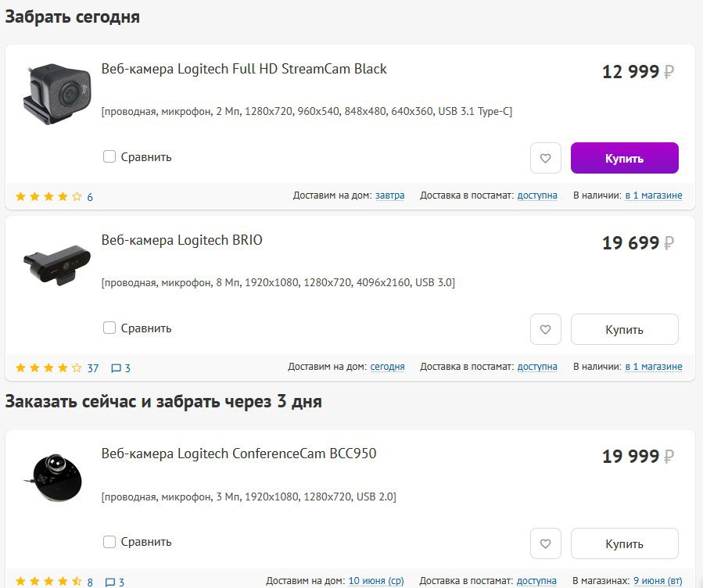Check Сравнить for ConferenceCam BCC950
703x588 pixels.
coord(109,542)
